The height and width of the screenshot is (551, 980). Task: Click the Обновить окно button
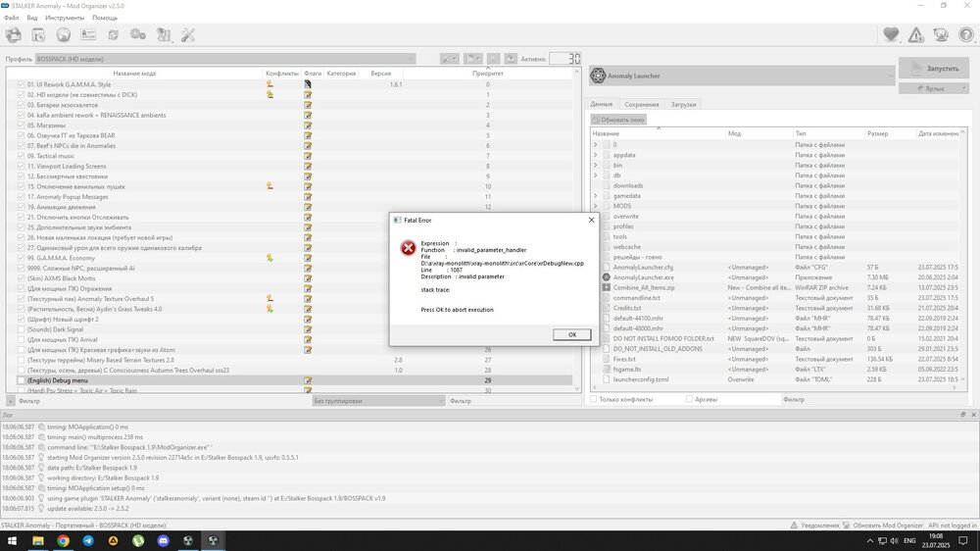tap(618, 120)
